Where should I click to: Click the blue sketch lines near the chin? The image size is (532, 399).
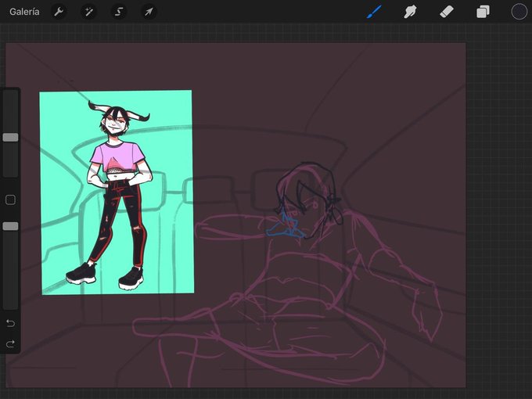coord(286,225)
